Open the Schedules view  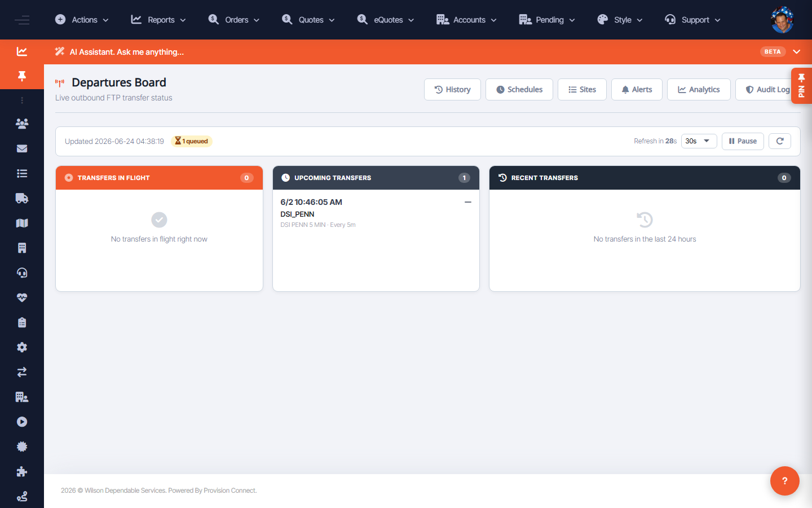coord(519,89)
